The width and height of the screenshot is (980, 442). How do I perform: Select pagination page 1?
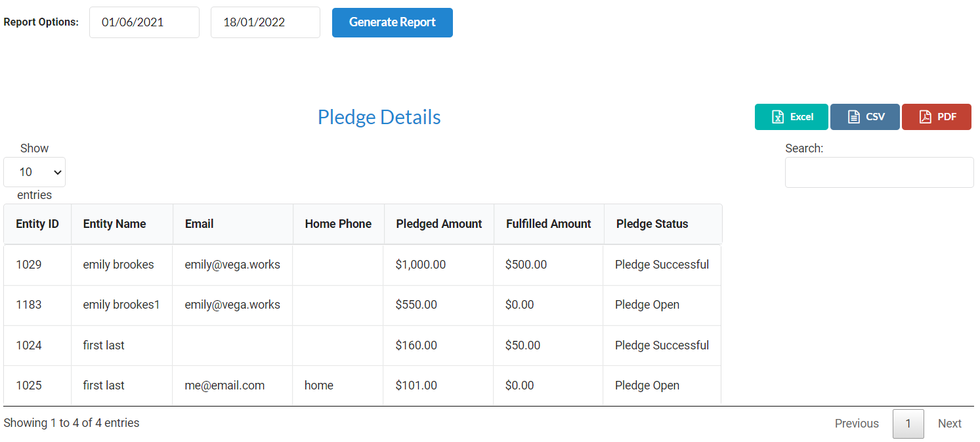[908, 424]
